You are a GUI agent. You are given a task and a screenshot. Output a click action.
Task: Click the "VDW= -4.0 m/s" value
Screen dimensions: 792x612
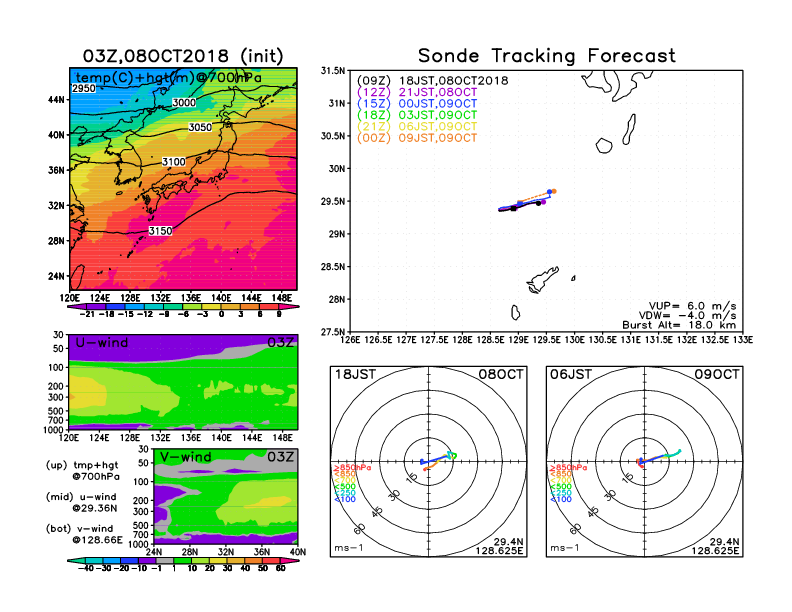(687, 316)
